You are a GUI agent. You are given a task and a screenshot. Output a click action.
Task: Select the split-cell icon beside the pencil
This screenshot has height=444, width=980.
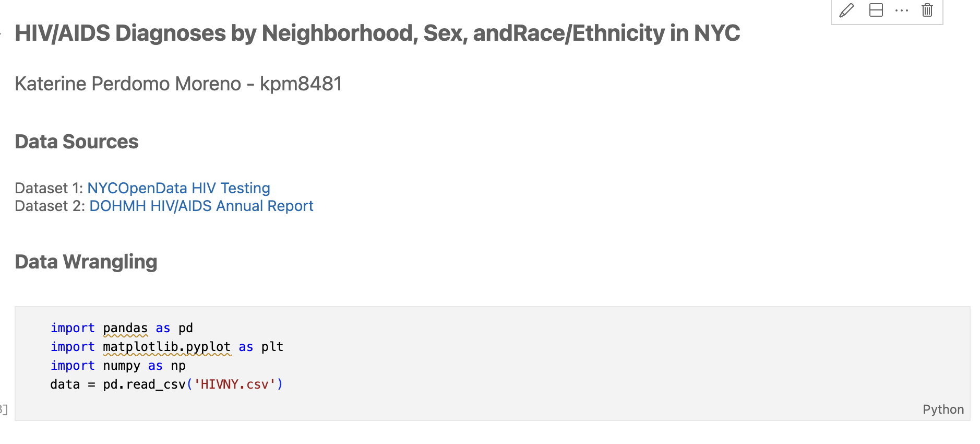click(876, 10)
